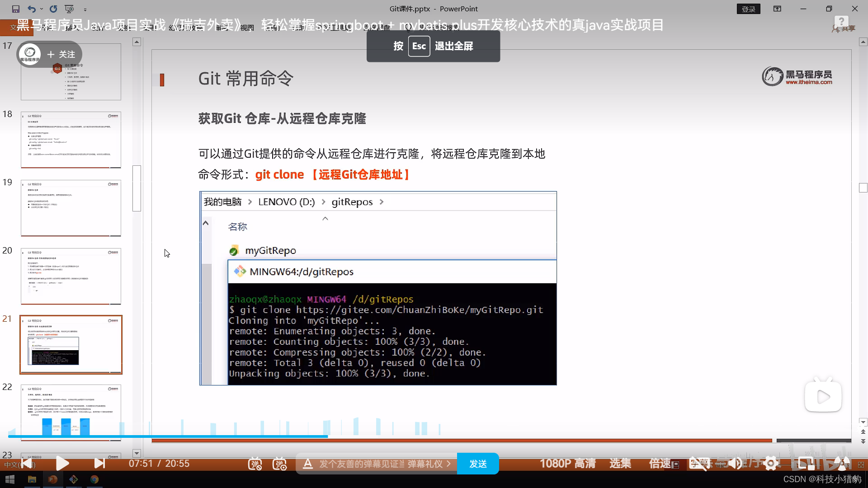Viewport: 868px width, 488px height.
Task: Click the danmaku settings icon
Action: click(x=280, y=464)
